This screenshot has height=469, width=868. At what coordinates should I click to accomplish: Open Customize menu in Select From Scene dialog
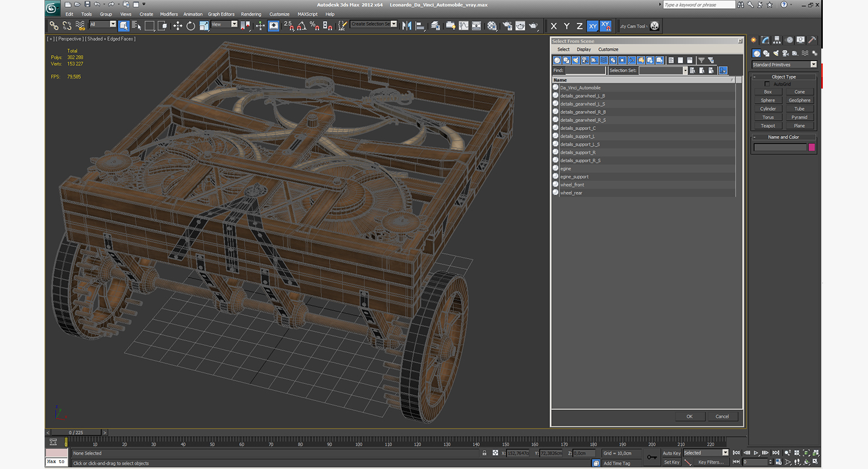click(x=608, y=49)
